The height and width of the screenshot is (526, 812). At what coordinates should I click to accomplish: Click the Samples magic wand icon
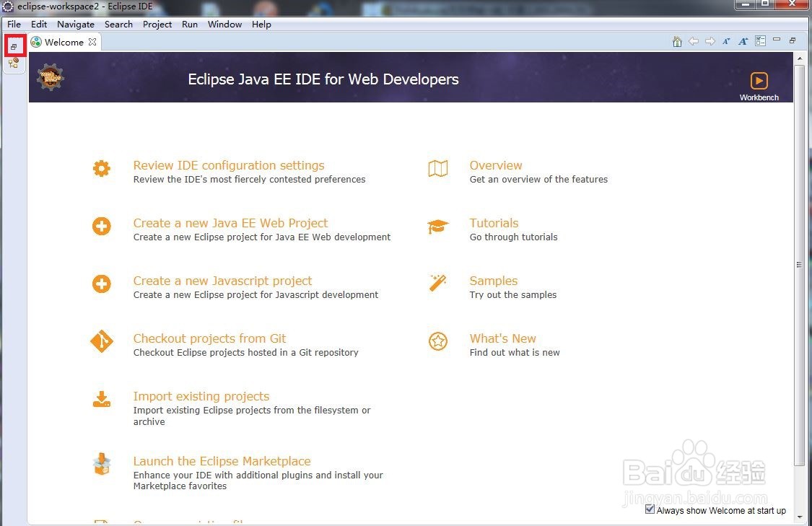[437, 283]
